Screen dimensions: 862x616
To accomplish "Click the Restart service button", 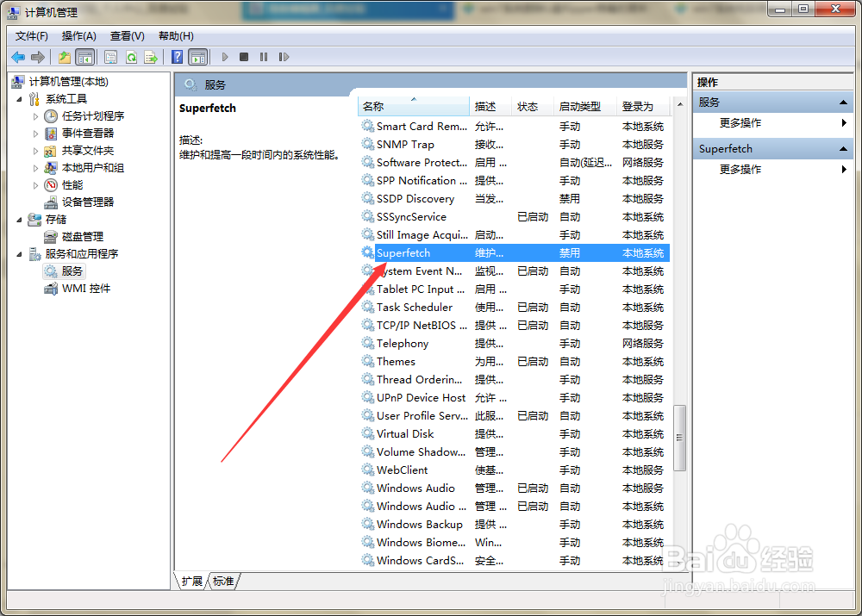I will [284, 57].
